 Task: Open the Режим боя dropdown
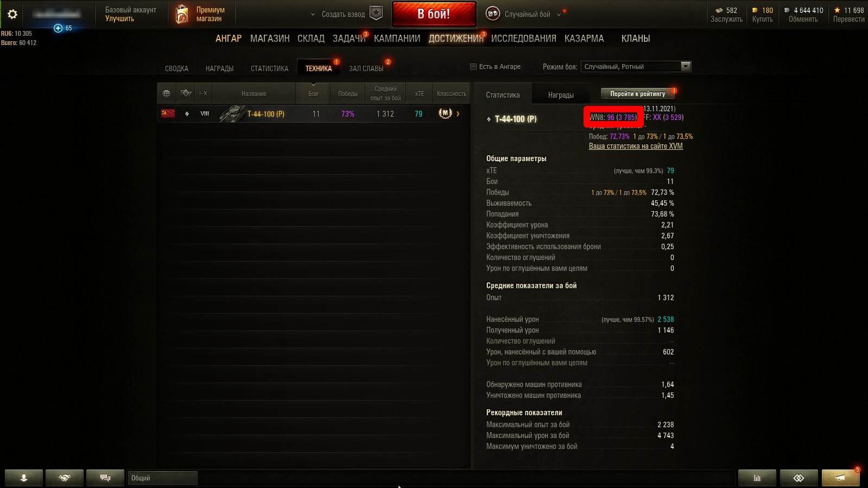coord(636,66)
